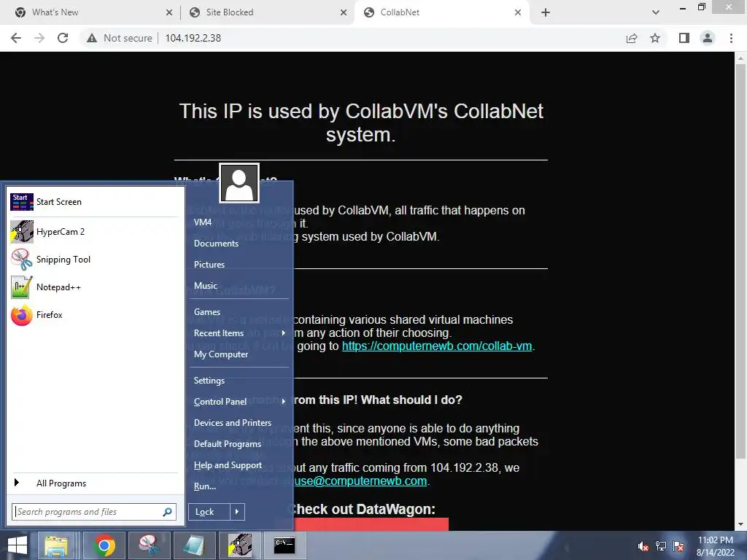Switch to Chrome in the taskbar
Image resolution: width=747 pixels, height=560 pixels.
(104, 545)
